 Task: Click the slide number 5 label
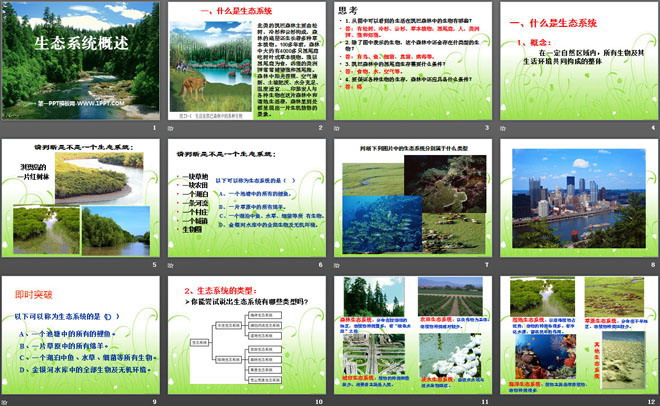(154, 265)
